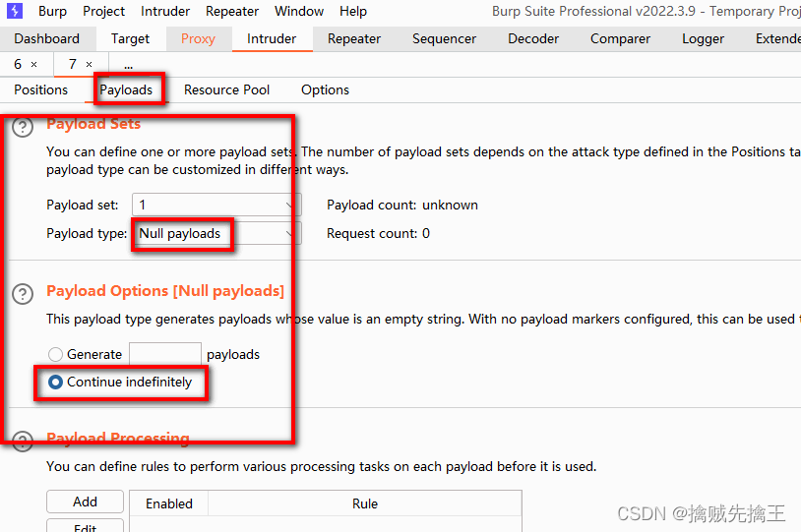Image resolution: width=801 pixels, height=532 pixels.
Task: Click the Rule column header
Action: point(365,503)
